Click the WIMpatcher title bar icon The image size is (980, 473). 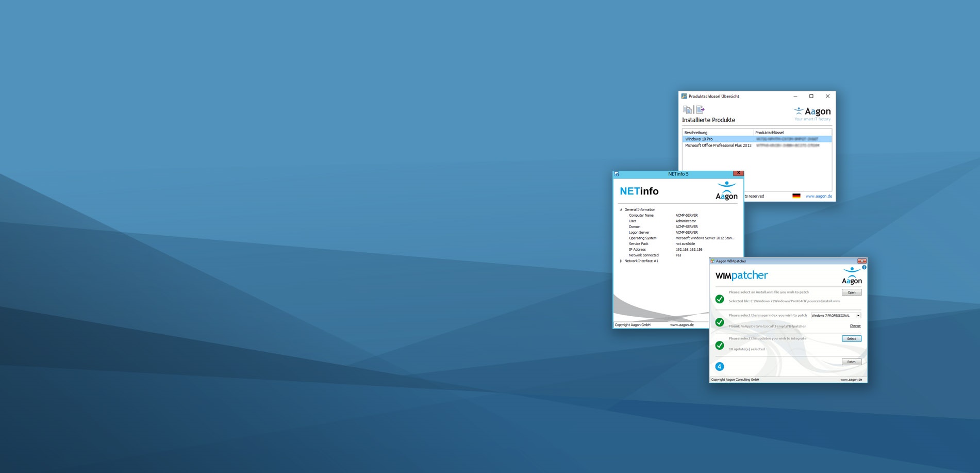coord(712,261)
